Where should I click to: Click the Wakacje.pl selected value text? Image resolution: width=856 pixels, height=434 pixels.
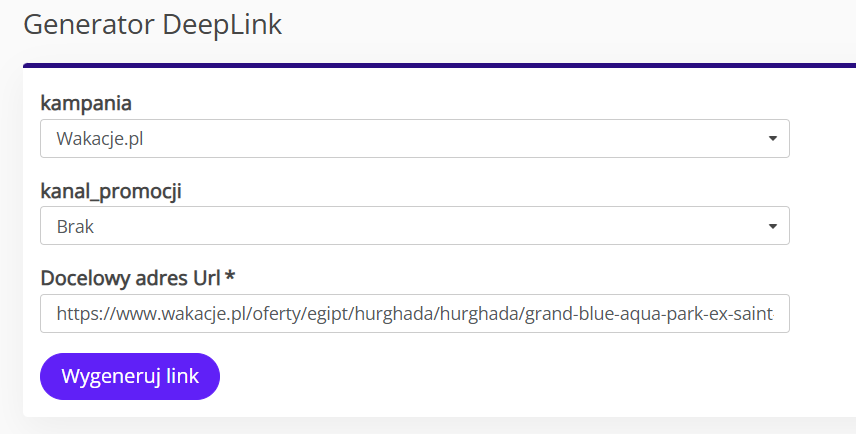tap(100, 139)
